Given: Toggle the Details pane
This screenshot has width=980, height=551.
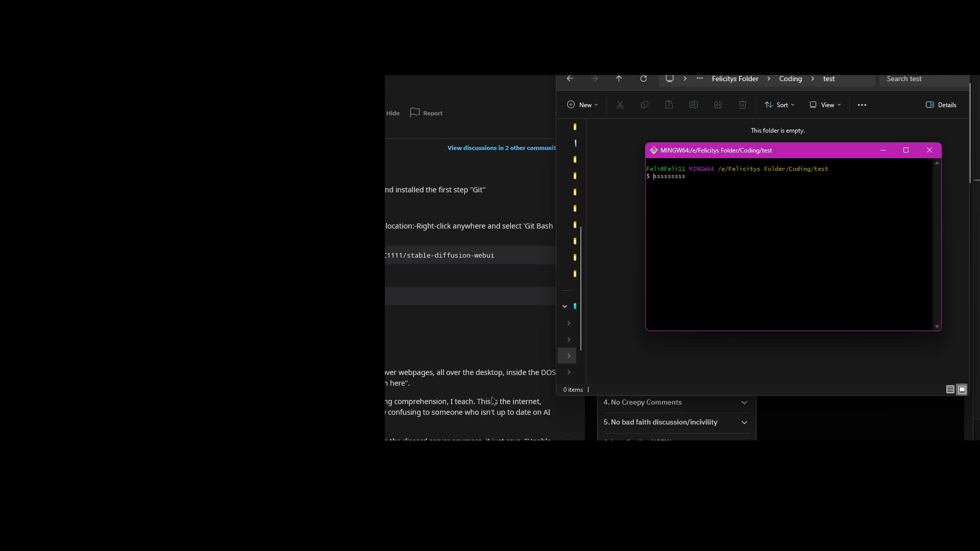Looking at the screenshot, I should (941, 105).
